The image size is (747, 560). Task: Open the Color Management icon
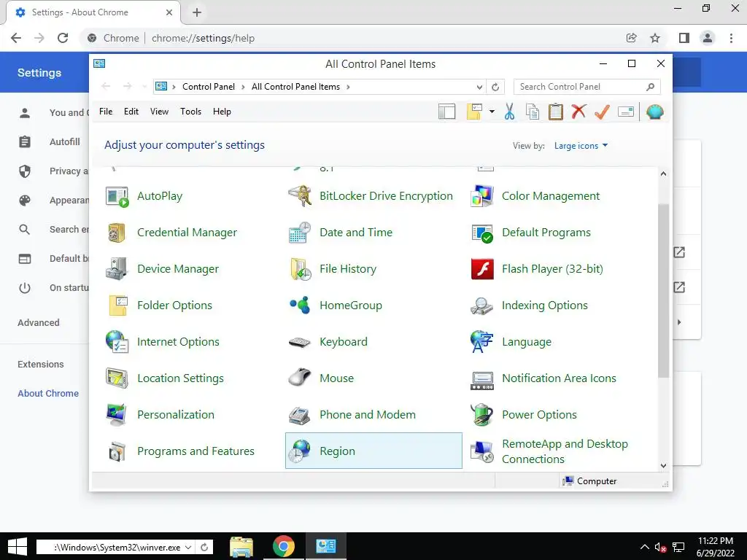click(x=481, y=196)
